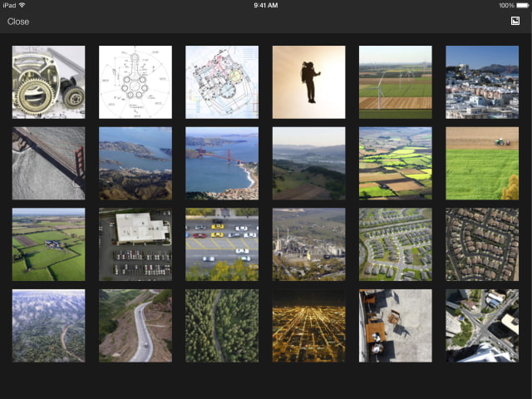Viewport: 532px width, 399px height.
Task: Select the white-roof warehouse parking lot thumbnail
Action: [135, 244]
